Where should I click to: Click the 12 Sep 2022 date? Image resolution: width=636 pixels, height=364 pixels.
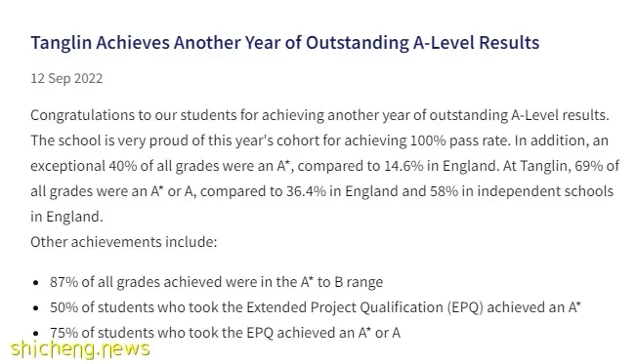tap(66, 78)
